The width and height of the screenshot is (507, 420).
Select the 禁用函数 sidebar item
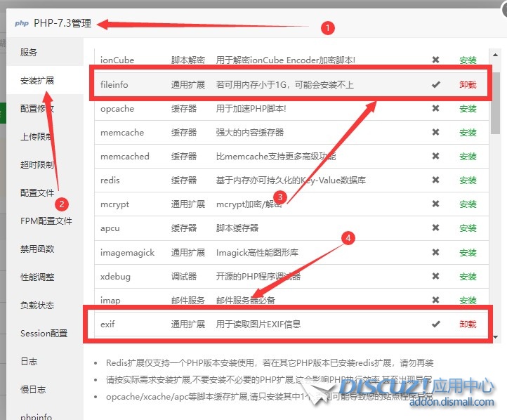coord(37,249)
